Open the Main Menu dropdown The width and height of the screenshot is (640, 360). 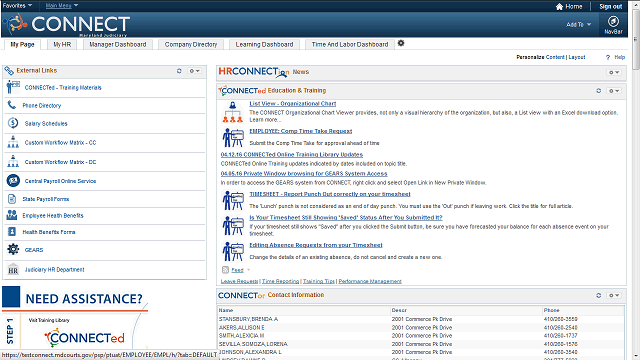62,6
